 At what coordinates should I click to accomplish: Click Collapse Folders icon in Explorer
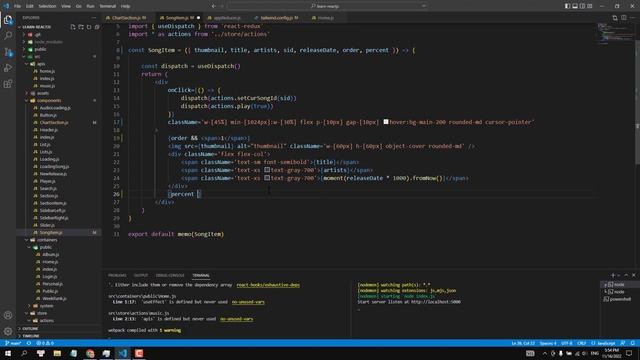click(x=97, y=27)
